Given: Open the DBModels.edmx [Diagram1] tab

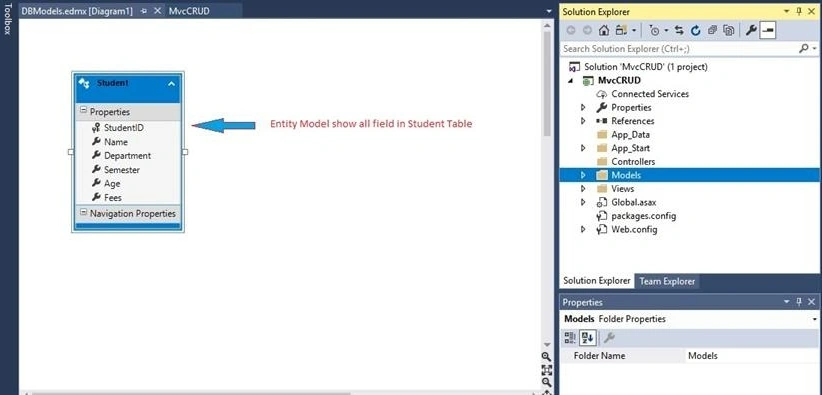Looking at the screenshot, I should [x=77, y=11].
